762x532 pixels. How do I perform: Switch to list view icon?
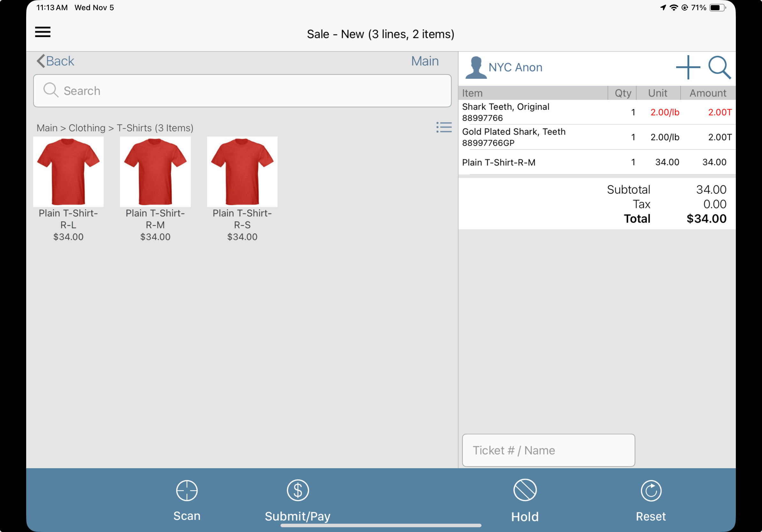[x=444, y=127]
